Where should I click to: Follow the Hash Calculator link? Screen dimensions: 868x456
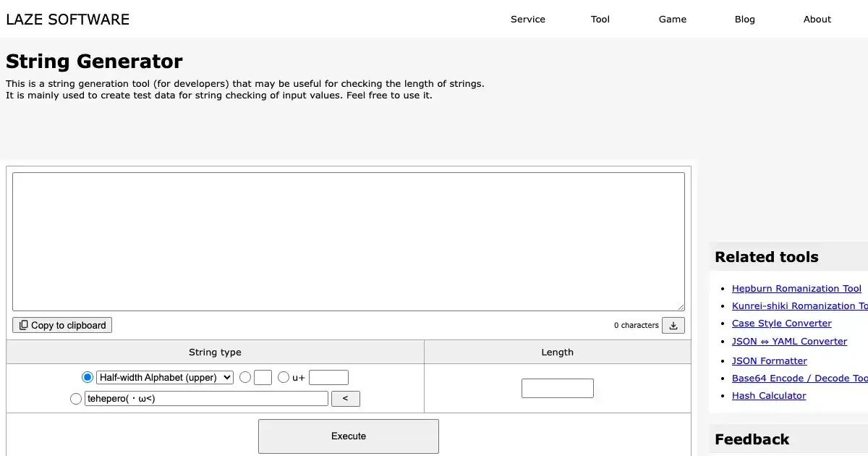point(768,396)
